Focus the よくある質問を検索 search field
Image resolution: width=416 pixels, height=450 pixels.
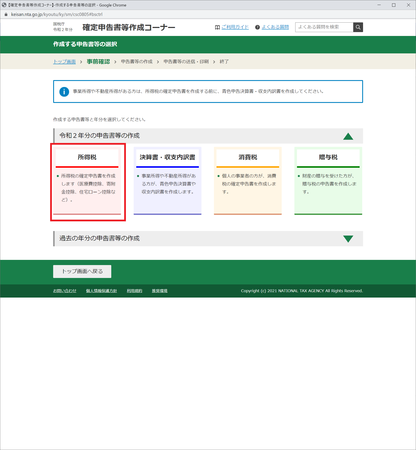324,27
